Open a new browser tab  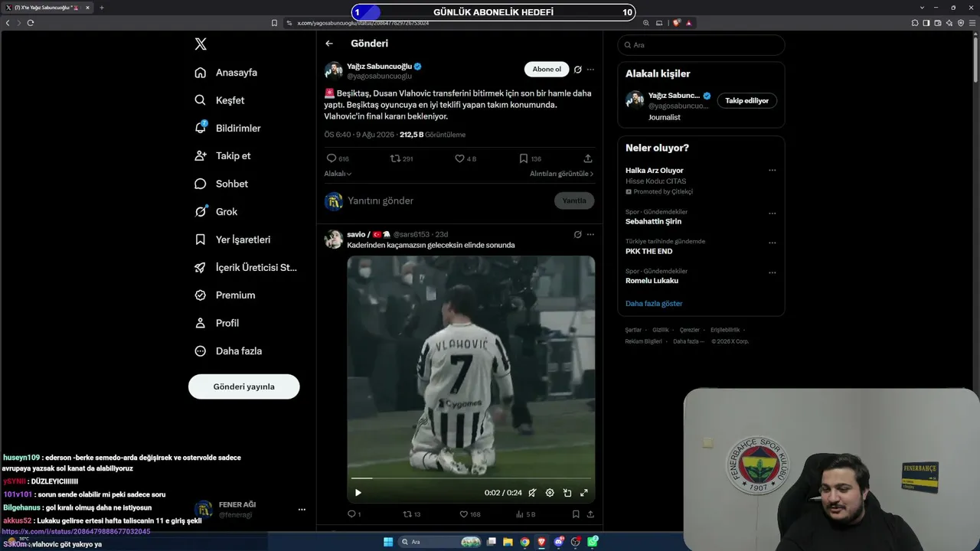pos(101,8)
